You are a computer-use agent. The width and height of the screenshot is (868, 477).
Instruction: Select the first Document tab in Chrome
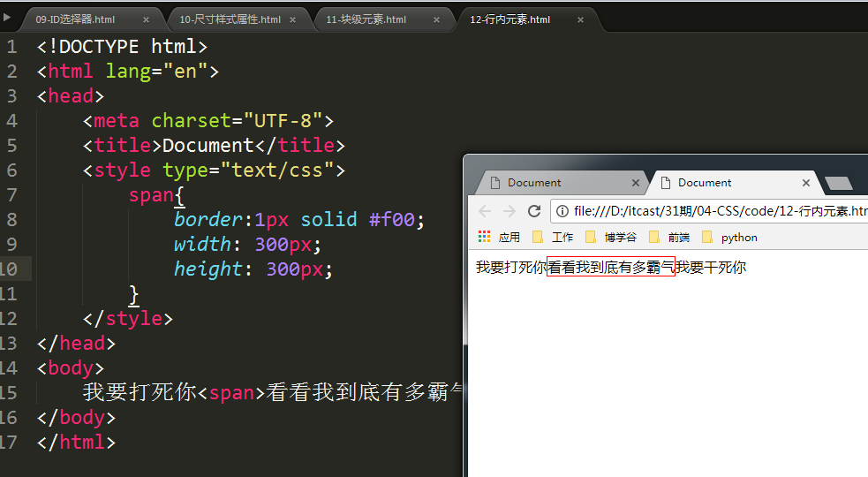[x=560, y=183]
